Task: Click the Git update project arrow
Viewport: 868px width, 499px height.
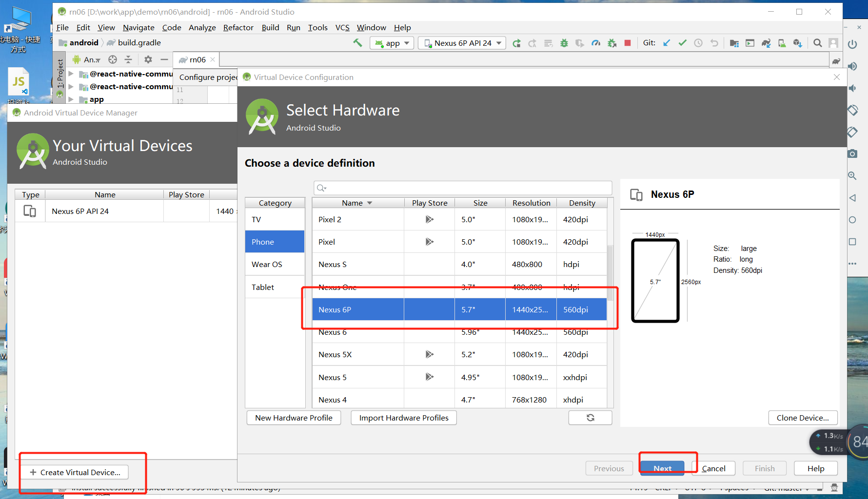Action: (667, 43)
